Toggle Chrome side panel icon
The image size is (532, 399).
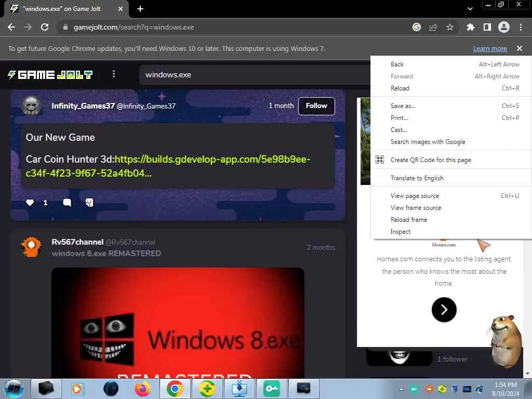click(487, 27)
